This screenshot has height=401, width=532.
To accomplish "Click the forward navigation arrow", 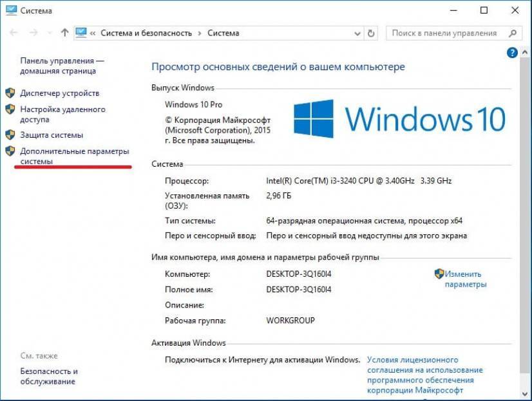I will [x=33, y=33].
